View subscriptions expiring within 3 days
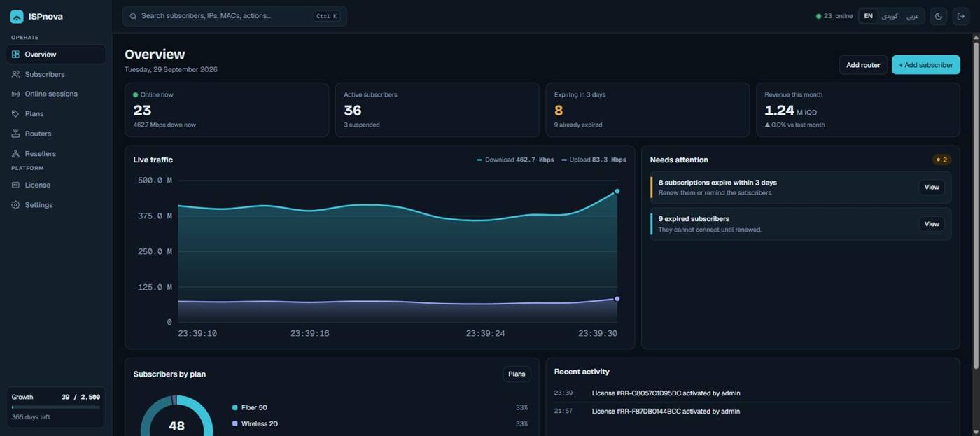The height and width of the screenshot is (436, 980). 932,187
